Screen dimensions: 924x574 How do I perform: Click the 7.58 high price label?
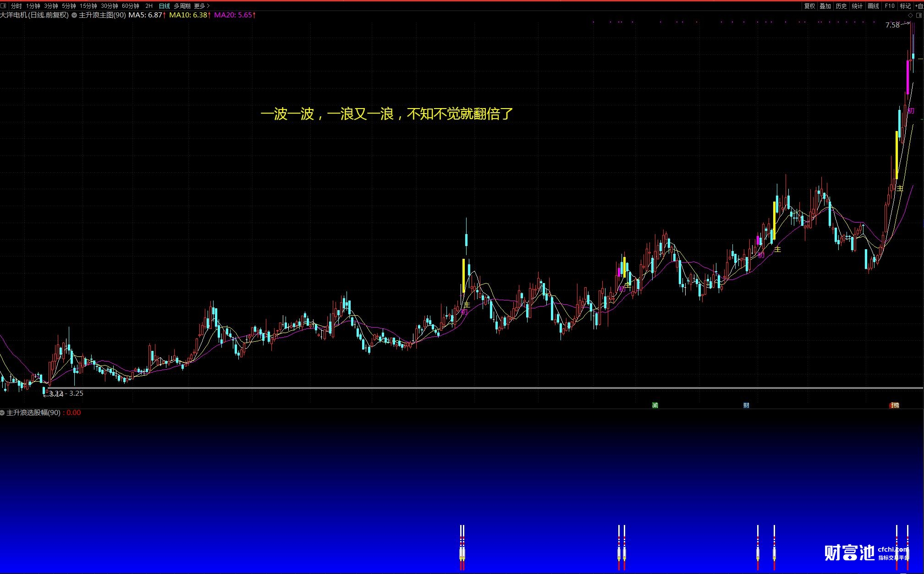coord(892,25)
